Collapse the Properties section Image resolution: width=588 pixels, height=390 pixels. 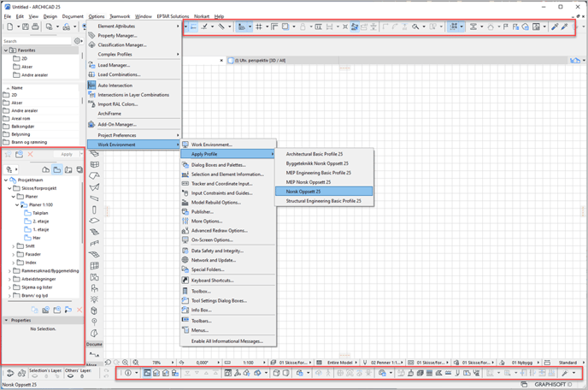pos(6,321)
